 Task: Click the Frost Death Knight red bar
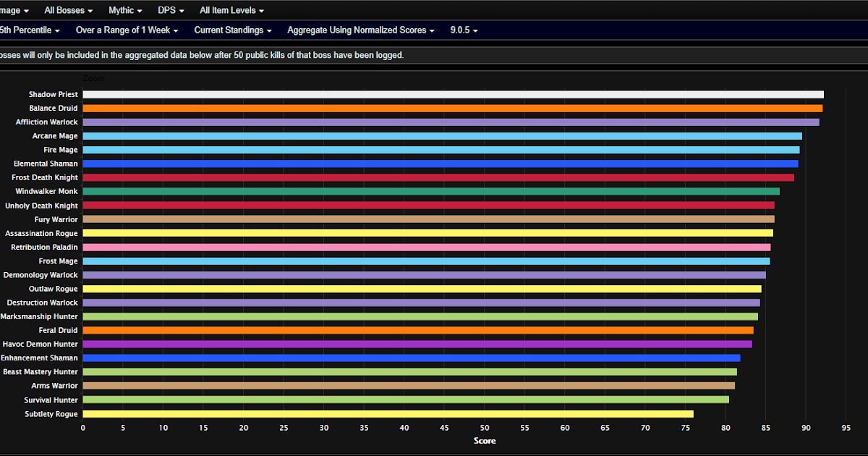tap(438, 177)
